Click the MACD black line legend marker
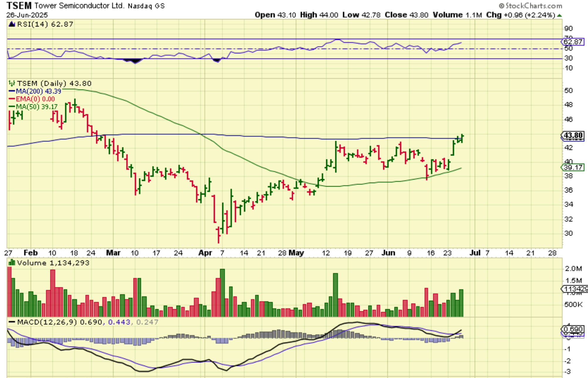Screen dimensions: 588x378 [x=12, y=322]
